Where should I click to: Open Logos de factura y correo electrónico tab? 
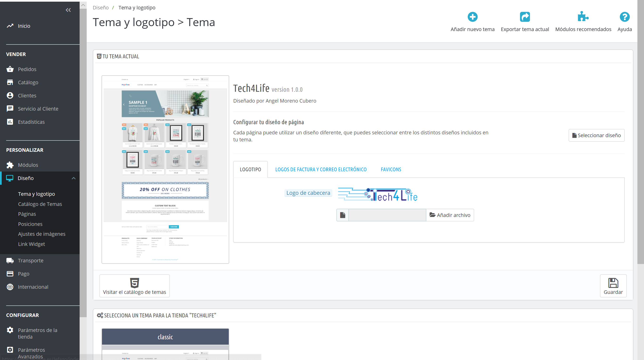click(x=321, y=169)
